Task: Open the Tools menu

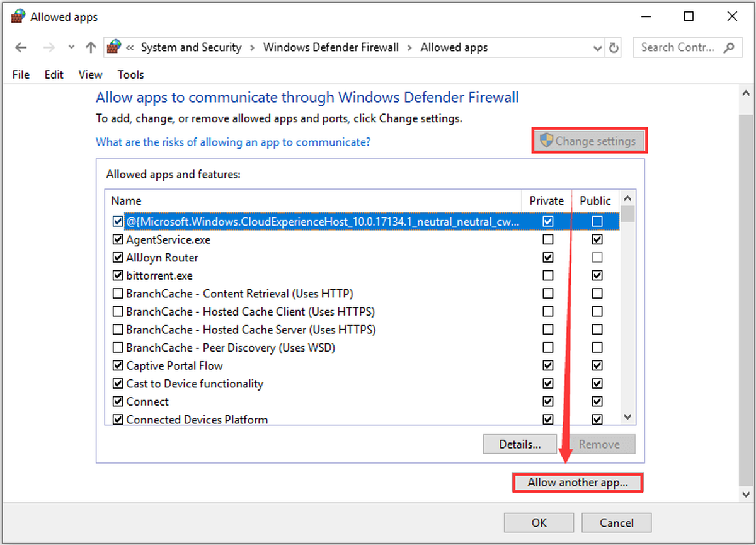Action: pyautogui.click(x=130, y=74)
